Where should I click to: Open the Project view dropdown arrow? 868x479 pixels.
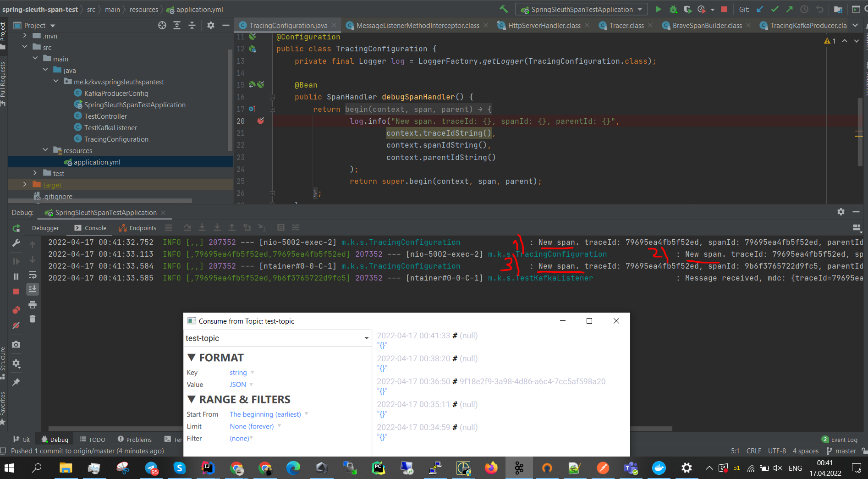click(53, 26)
